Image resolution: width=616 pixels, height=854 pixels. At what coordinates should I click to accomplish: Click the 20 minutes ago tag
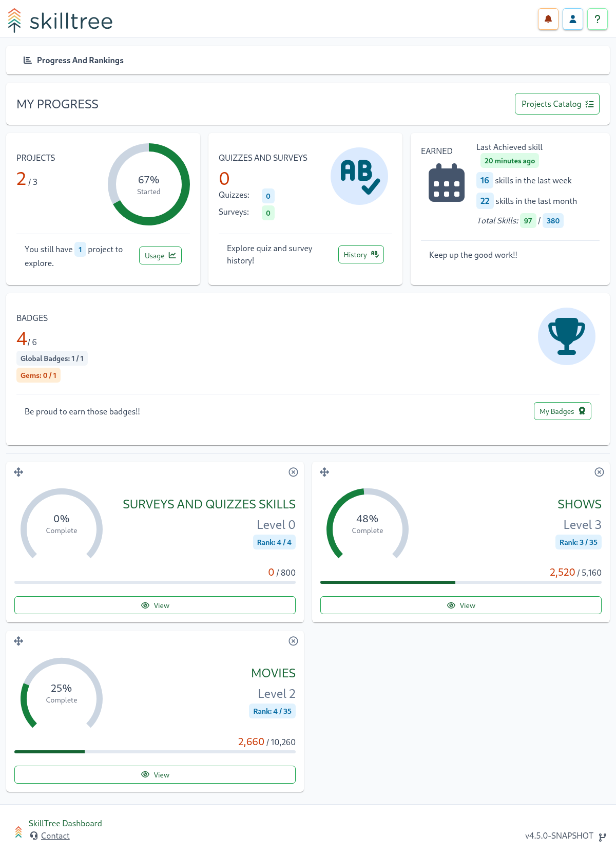pos(510,161)
